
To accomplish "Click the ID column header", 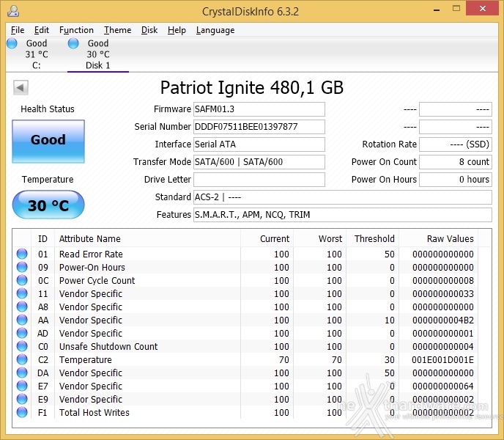I will click(x=42, y=238).
